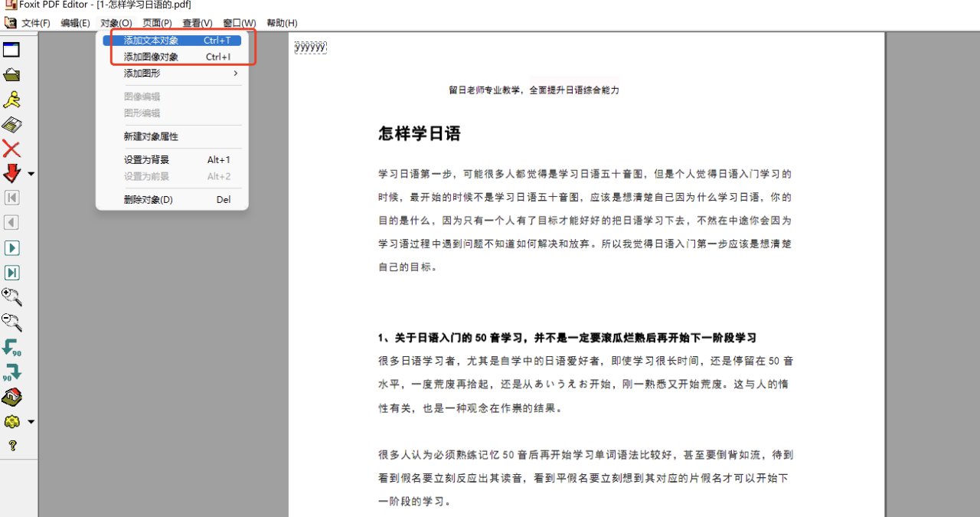This screenshot has height=517, width=980.
Task: Expand the 添加图形 submenu
Action: [142, 74]
